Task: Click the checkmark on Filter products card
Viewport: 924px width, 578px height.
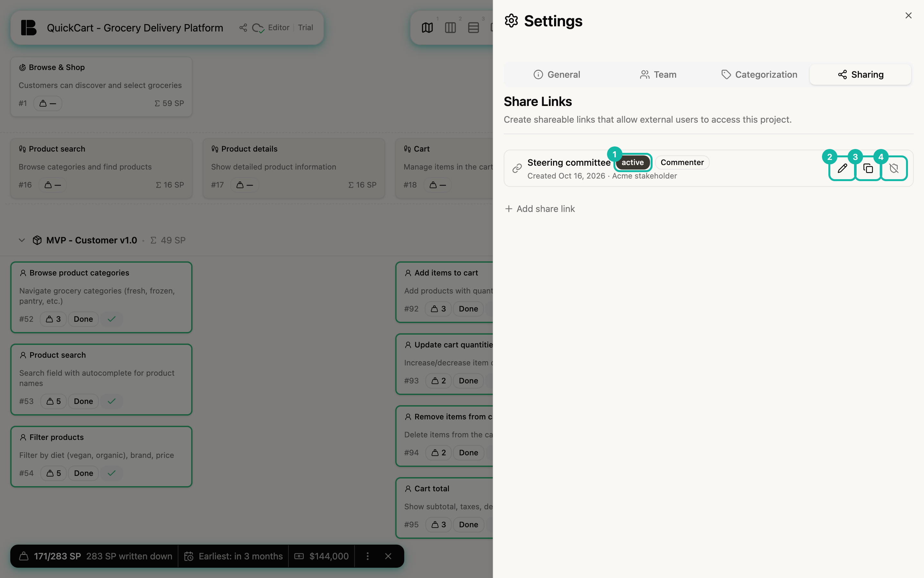Action: tap(112, 473)
